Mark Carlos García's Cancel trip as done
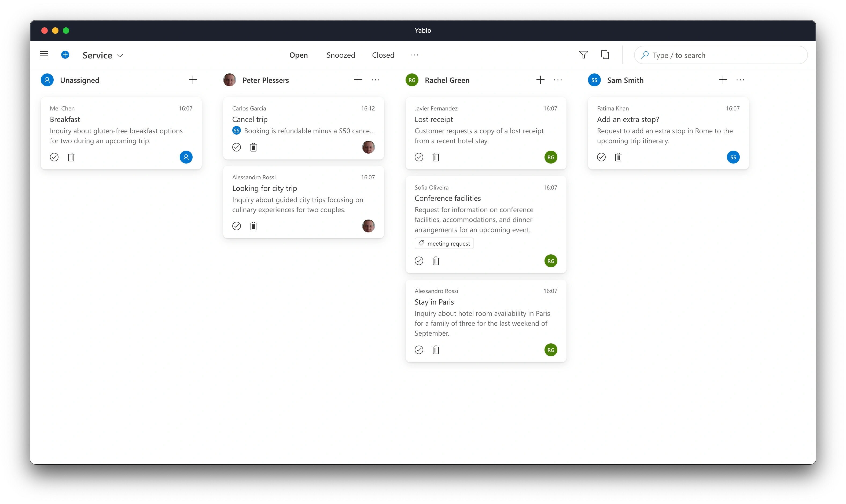 pos(237,147)
